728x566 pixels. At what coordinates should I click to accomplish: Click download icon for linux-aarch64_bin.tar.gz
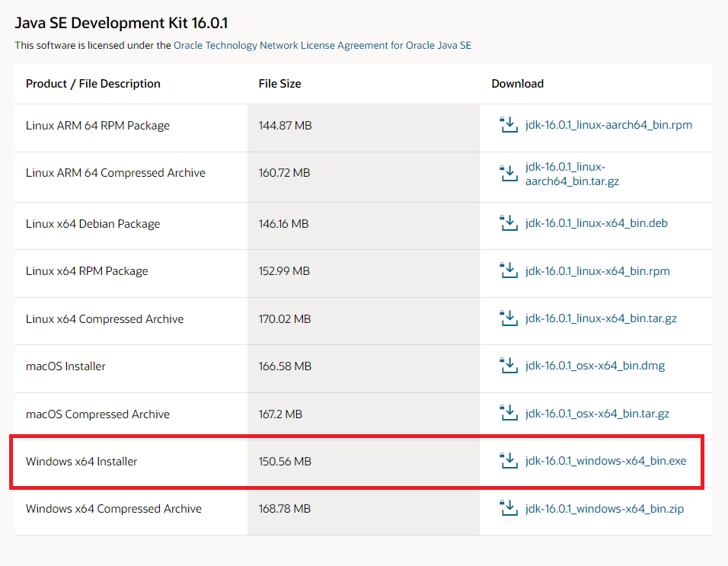pos(509,173)
